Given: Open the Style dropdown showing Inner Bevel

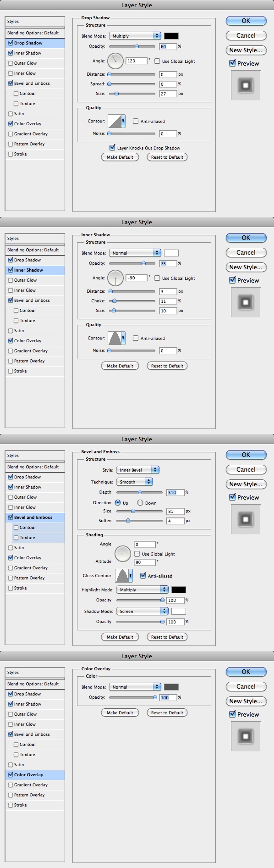Looking at the screenshot, I should pos(137,470).
